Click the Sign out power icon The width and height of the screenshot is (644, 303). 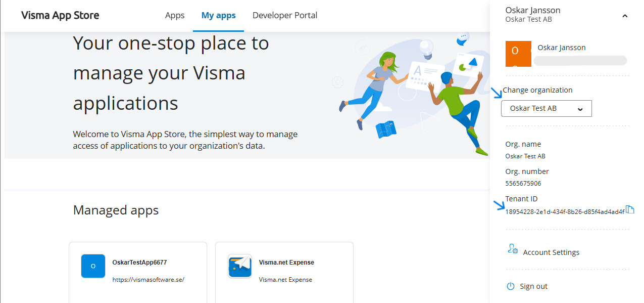tap(511, 286)
